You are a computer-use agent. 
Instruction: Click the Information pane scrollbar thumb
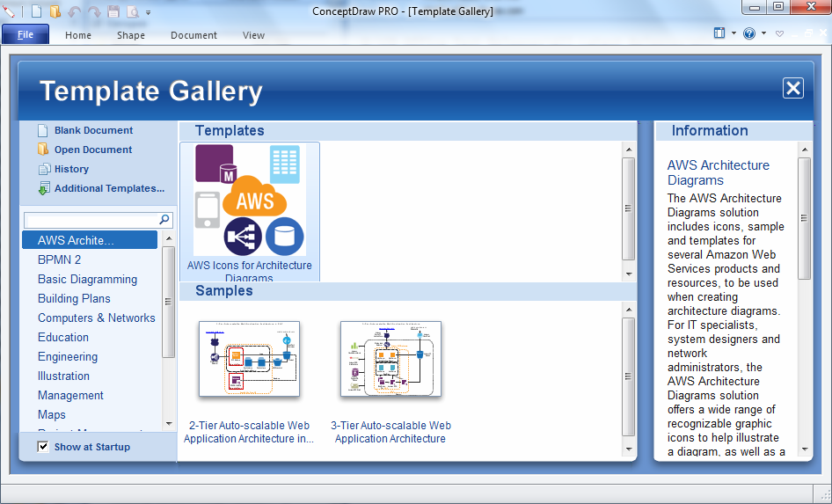tap(805, 218)
